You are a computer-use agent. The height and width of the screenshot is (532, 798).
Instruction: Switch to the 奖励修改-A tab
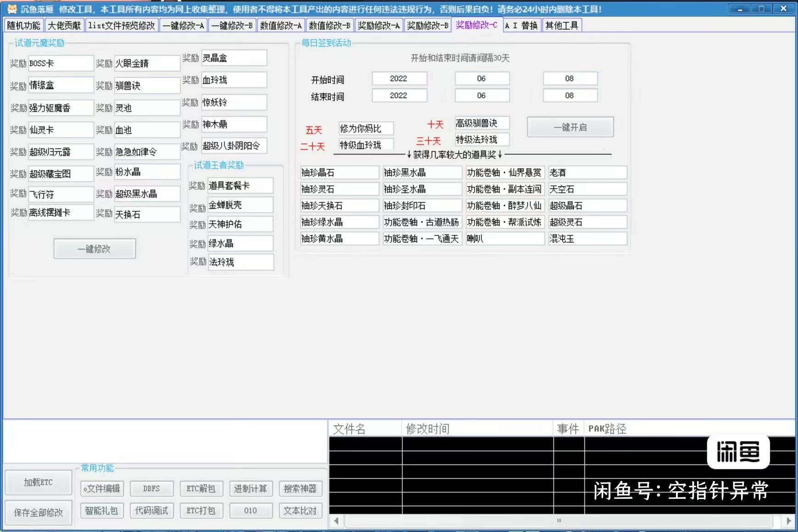(378, 26)
